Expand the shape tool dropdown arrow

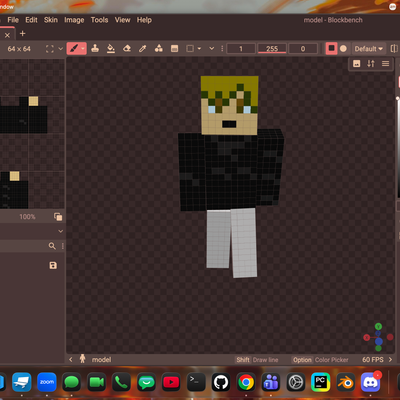199,49
